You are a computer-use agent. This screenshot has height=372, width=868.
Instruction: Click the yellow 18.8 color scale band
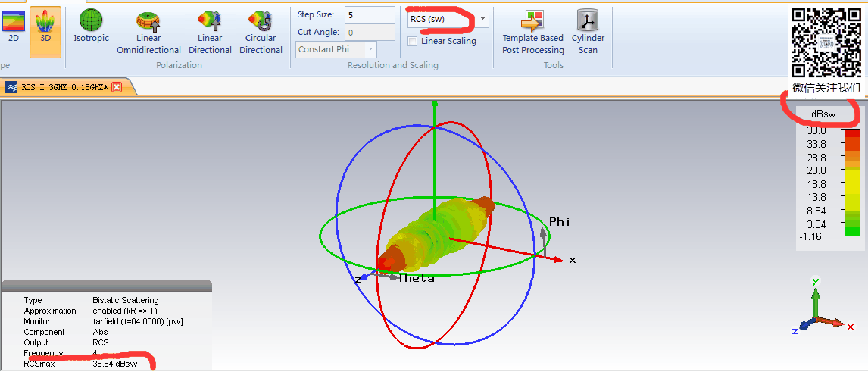click(852, 184)
